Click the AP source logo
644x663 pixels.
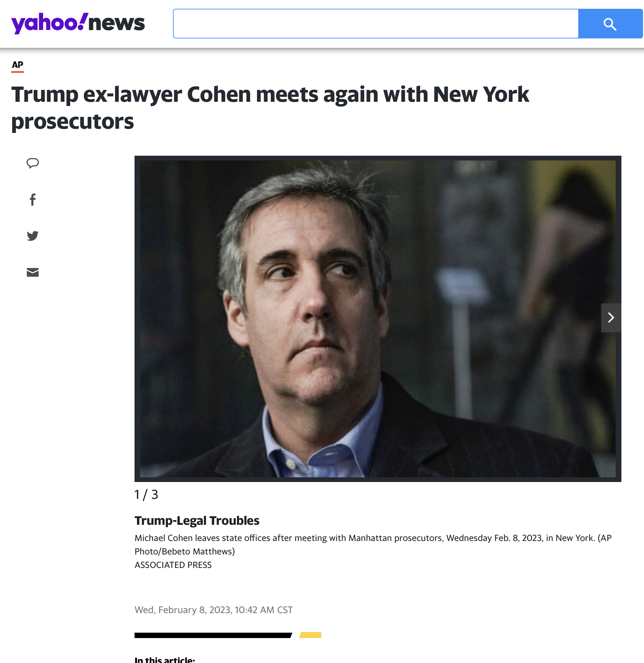(x=18, y=65)
